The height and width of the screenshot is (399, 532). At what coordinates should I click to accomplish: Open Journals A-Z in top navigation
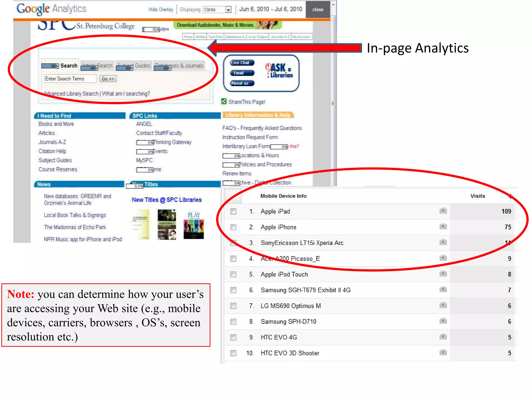[x=280, y=37]
